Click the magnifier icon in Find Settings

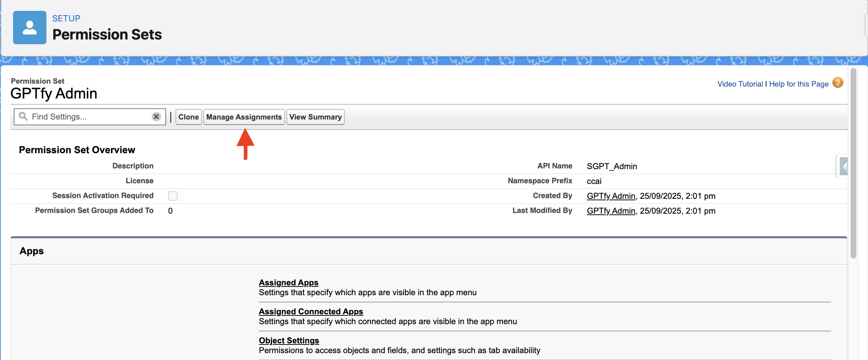(23, 116)
